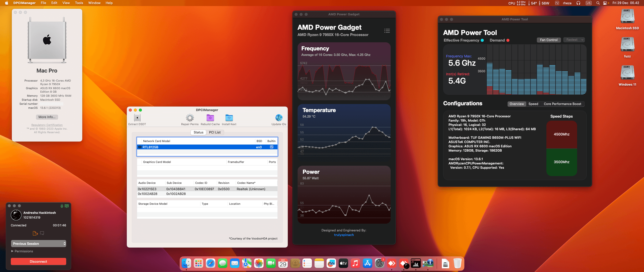
Task: Open the trulyspinach link
Action: point(344,235)
